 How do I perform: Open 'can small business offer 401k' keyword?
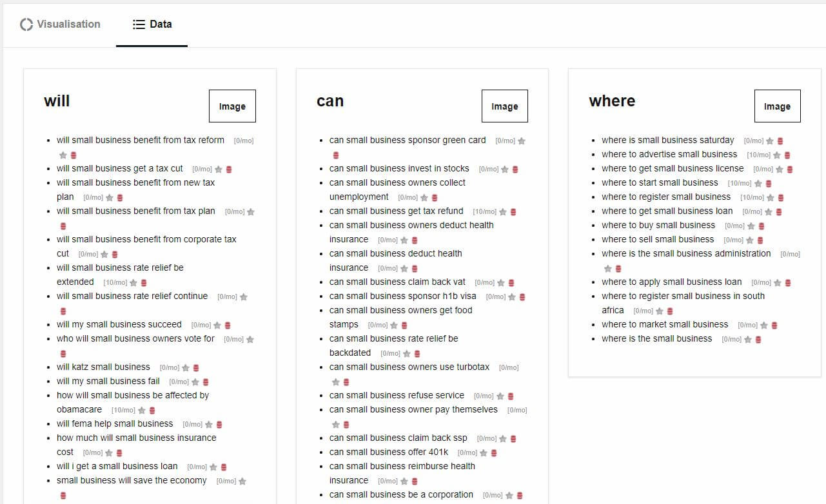tap(388, 452)
